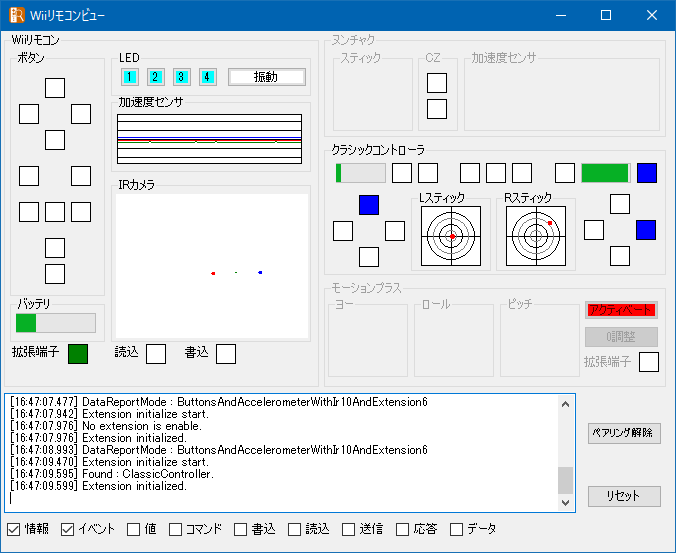Viewport: 676px width, 553px height.
Task: Click the upper CZ indicator box in the ヌンチャク panel
Action: 437,83
